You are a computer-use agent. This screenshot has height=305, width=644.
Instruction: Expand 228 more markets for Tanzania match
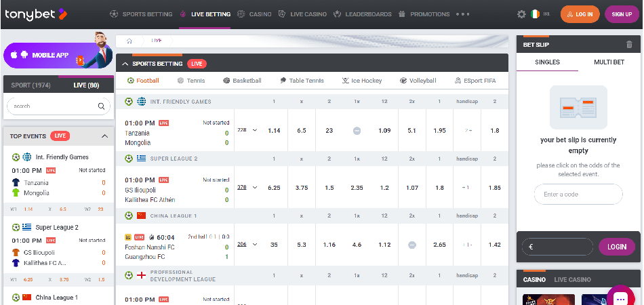tap(247, 130)
